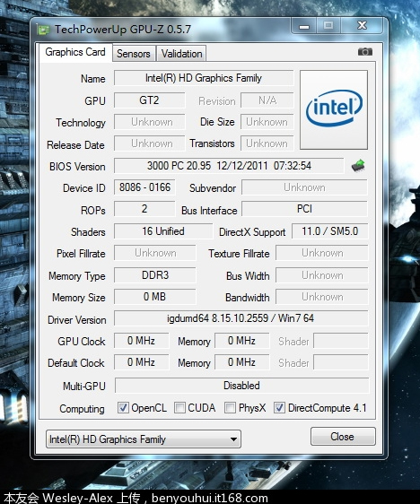Viewport: 420px width, 504px height.
Task: Click the screenshot camera icon
Action: (365, 51)
